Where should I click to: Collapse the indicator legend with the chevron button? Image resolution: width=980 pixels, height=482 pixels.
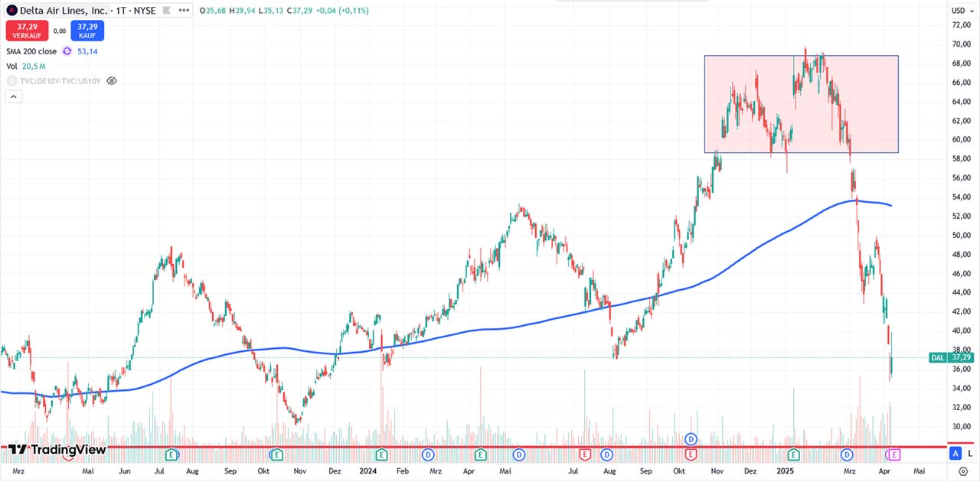point(13,96)
